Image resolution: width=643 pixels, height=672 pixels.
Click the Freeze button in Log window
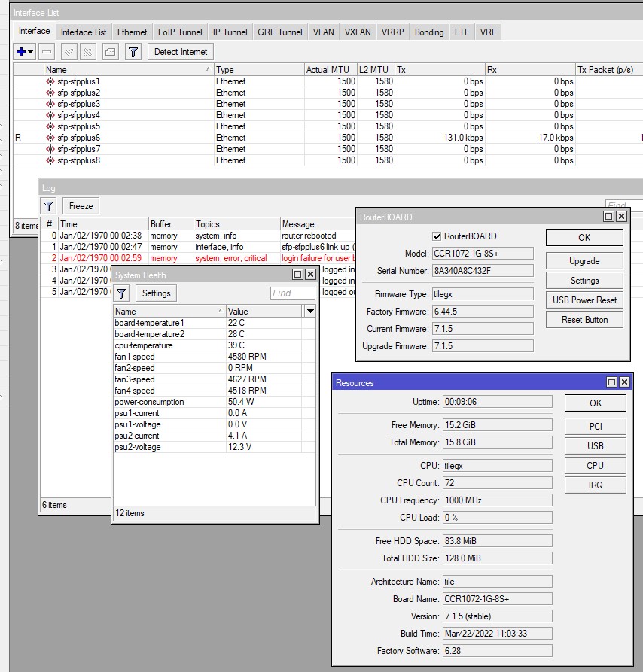pos(81,206)
